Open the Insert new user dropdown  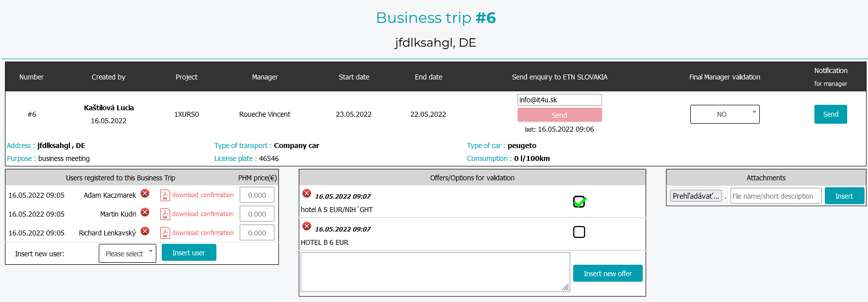pyautogui.click(x=128, y=253)
